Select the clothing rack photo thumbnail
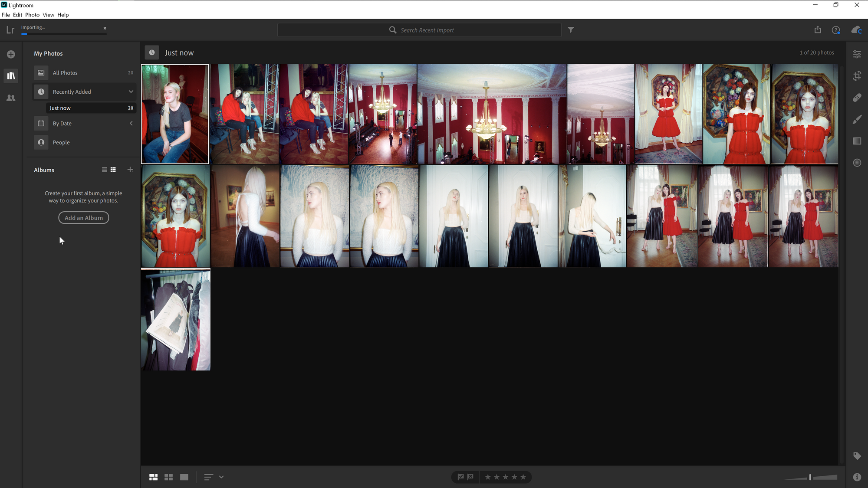 coord(176,320)
